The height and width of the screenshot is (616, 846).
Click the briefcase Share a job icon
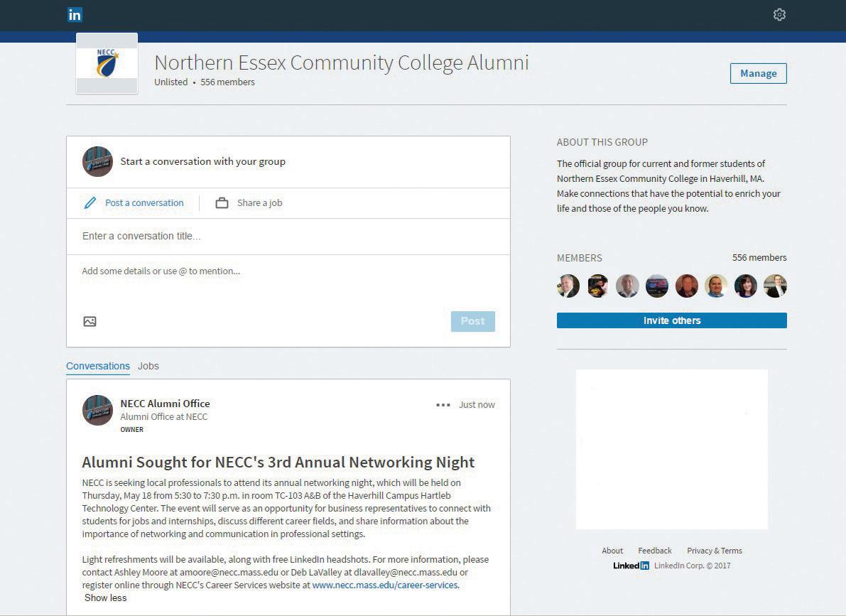(222, 203)
